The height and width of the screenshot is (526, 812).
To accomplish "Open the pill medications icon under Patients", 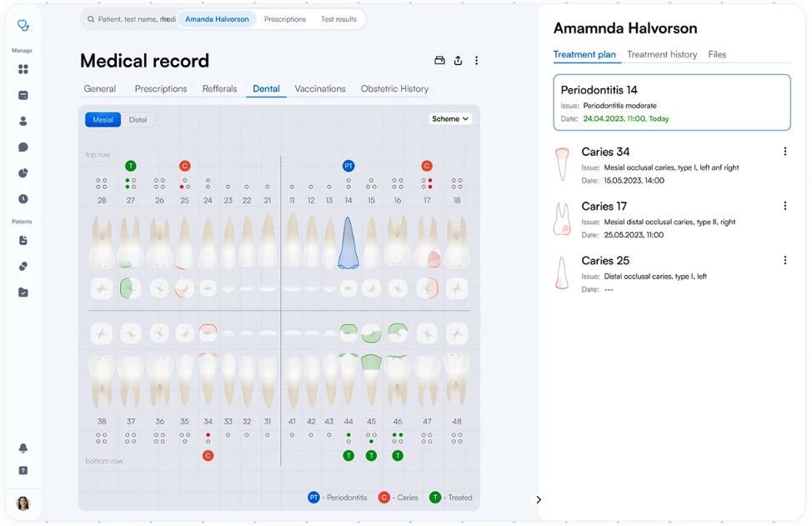I will pos(23,266).
